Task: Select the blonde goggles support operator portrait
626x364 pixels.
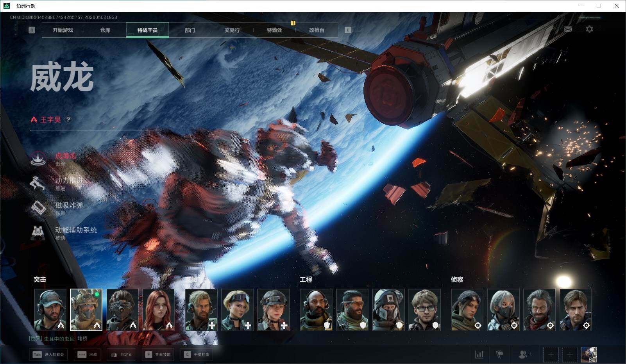Action: (237, 310)
